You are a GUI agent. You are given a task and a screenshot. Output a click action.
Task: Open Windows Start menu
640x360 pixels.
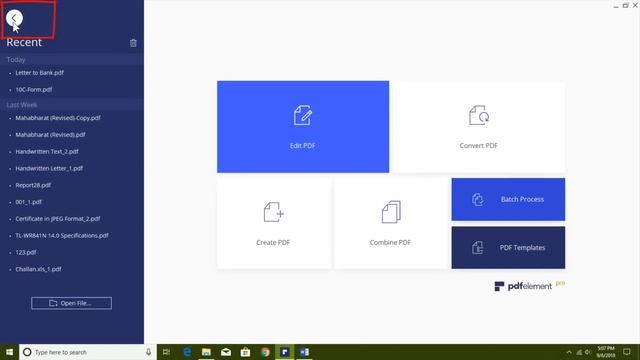click(9, 352)
